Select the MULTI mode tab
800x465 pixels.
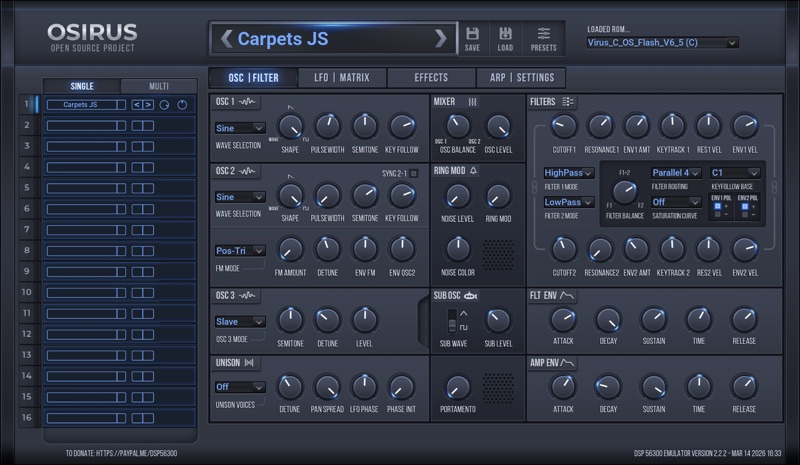pyautogui.click(x=159, y=86)
